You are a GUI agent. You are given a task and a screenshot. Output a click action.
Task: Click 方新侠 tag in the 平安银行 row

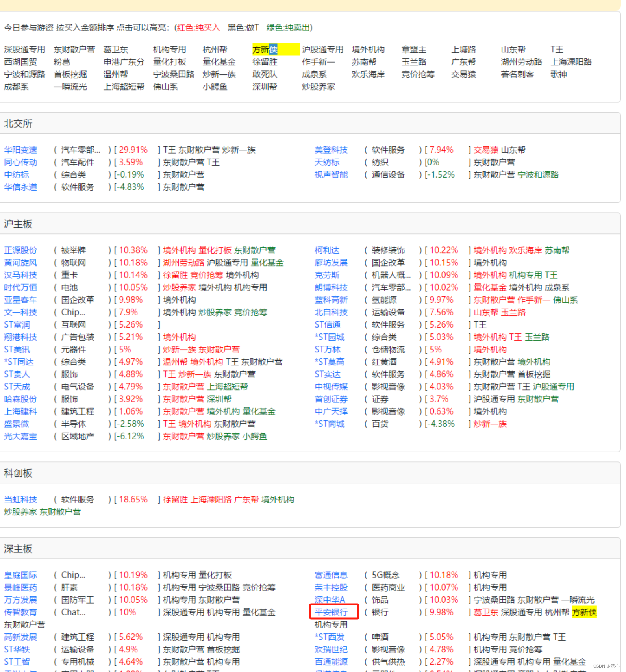click(584, 612)
